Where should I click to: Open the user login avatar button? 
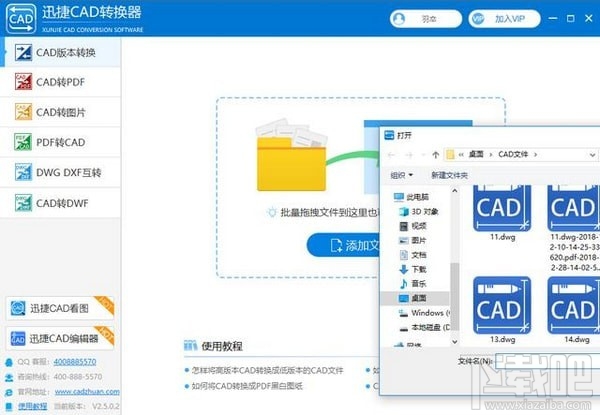click(x=426, y=18)
